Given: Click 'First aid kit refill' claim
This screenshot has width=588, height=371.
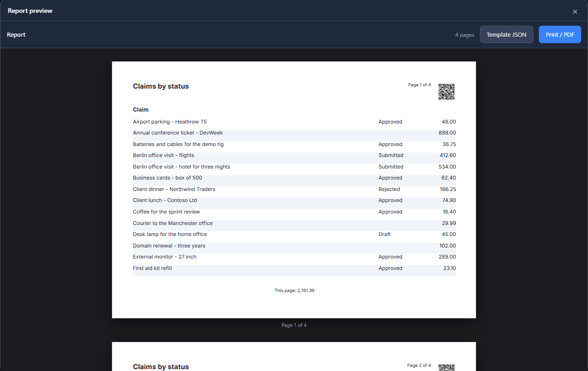Looking at the screenshot, I should click(153, 268).
